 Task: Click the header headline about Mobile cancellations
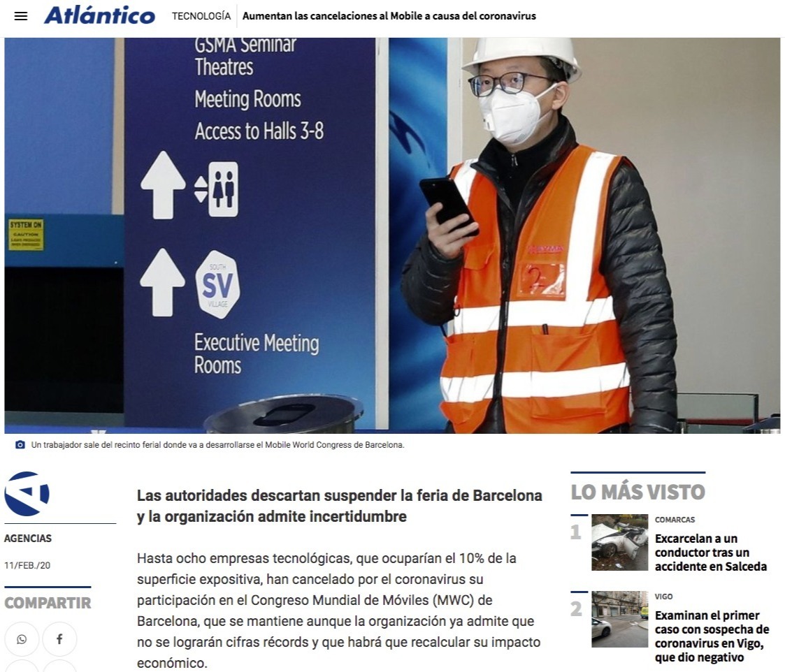click(389, 15)
